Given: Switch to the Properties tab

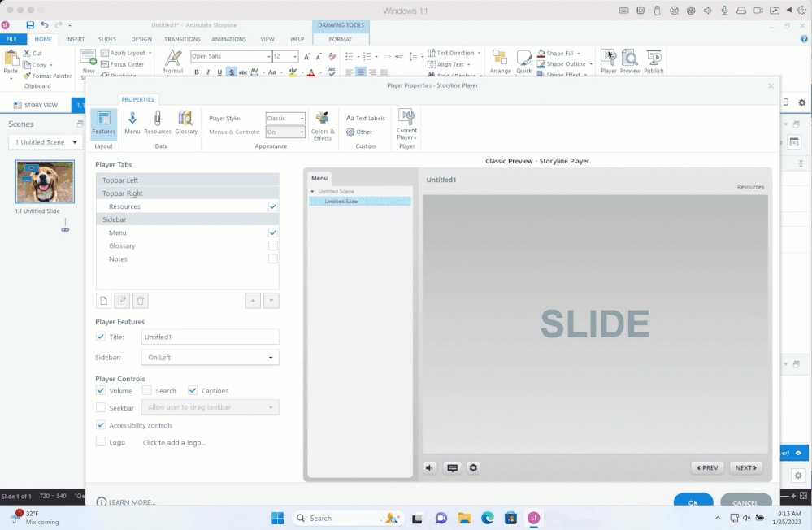Looking at the screenshot, I should tap(137, 99).
